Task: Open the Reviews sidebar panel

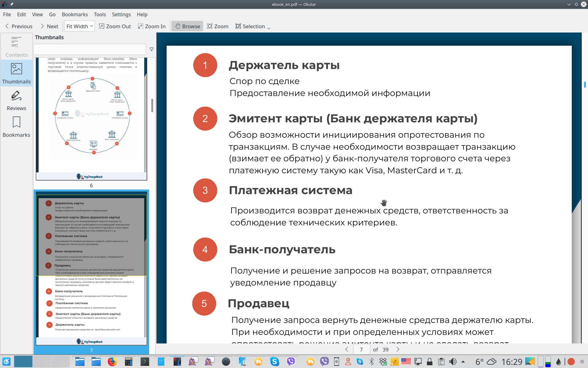Action: [16, 100]
